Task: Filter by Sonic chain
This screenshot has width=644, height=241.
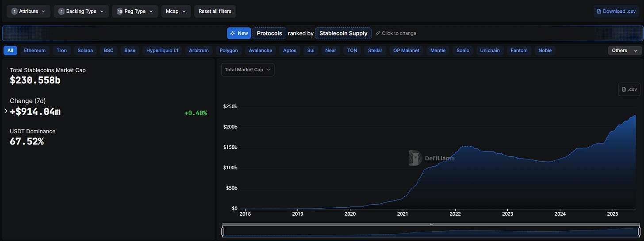Action: click(x=463, y=51)
